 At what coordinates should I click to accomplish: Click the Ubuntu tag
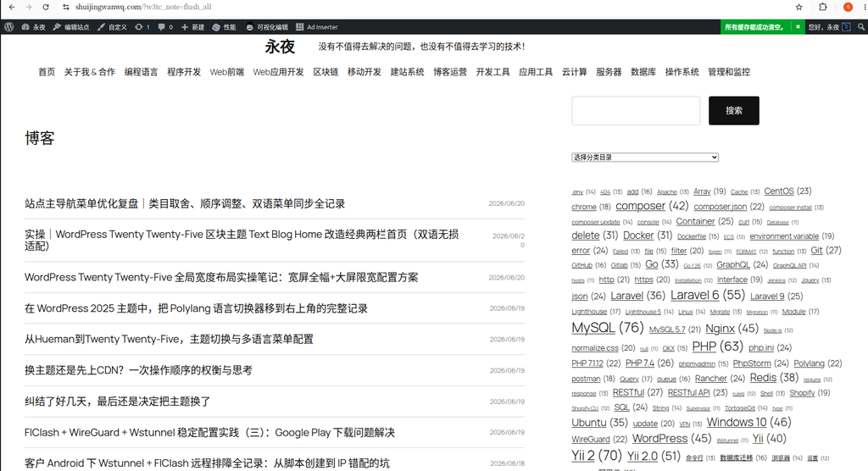tap(599, 423)
